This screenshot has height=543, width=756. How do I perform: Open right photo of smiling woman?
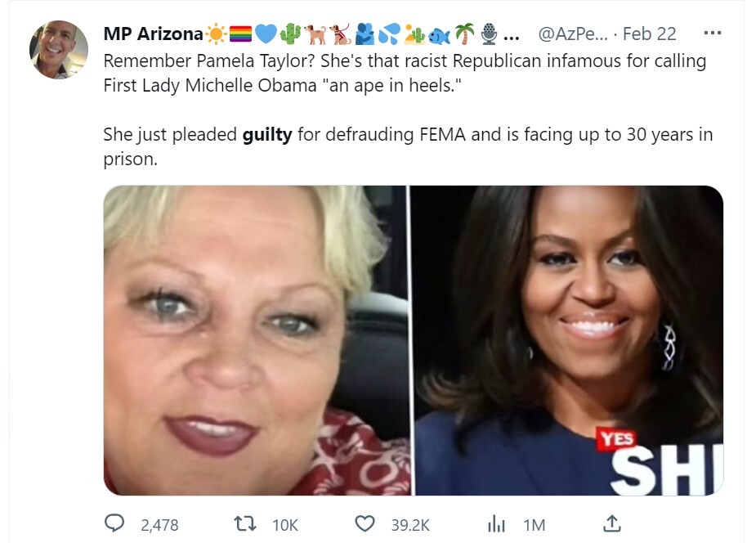570,340
